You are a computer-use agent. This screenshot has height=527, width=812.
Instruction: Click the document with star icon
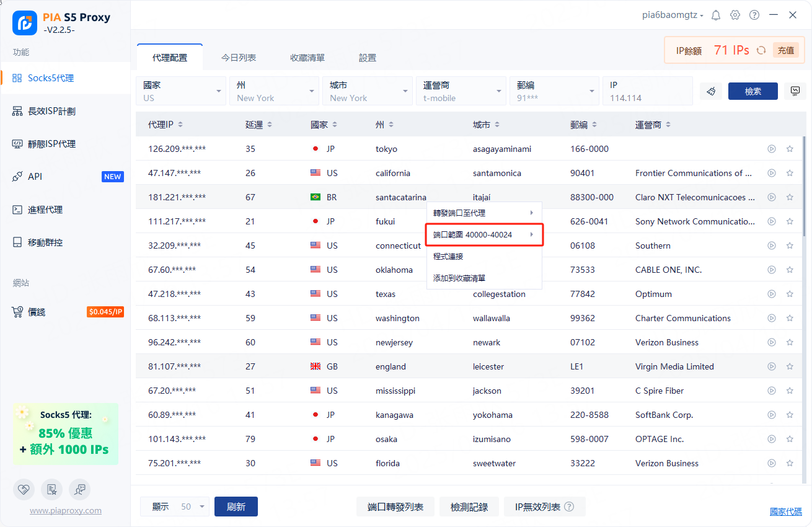pyautogui.click(x=51, y=489)
